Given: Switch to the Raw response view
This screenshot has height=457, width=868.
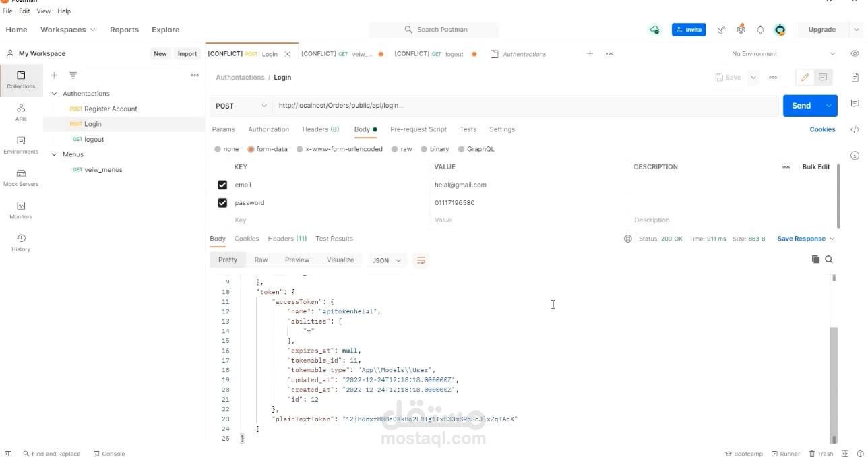Looking at the screenshot, I should tap(261, 260).
